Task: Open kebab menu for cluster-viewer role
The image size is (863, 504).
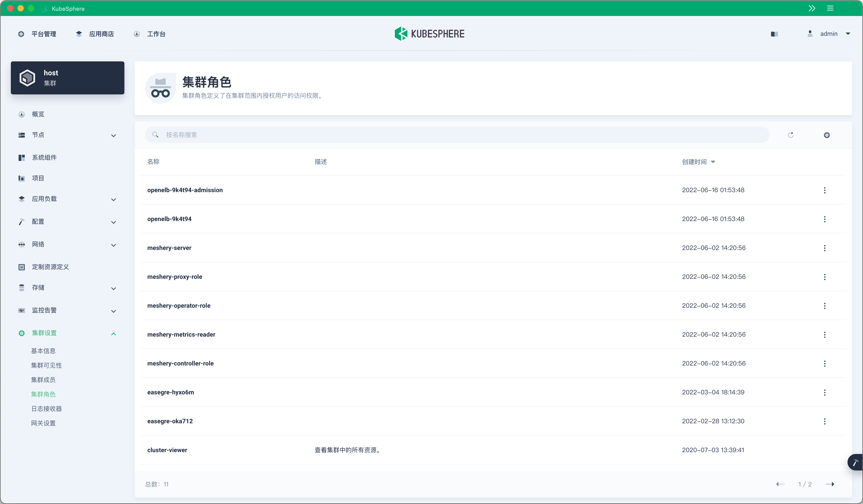Action: click(825, 450)
